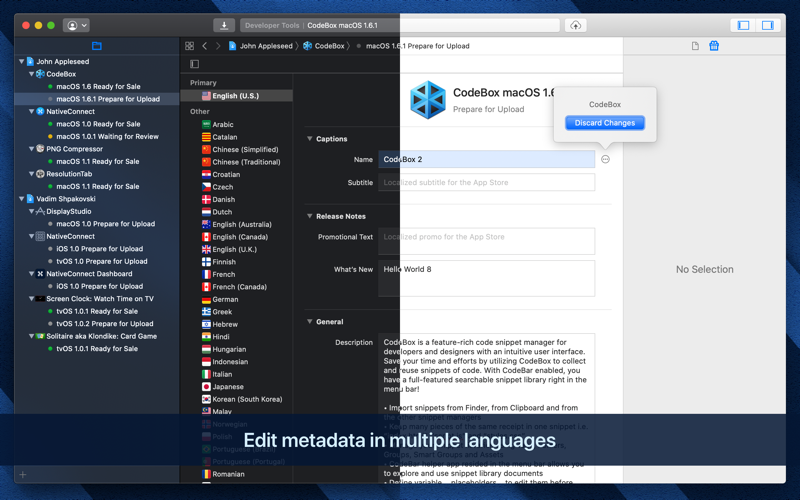The image size is (800, 500).
Task: Collapse the PNG Compressor tree node
Action: tap(32, 149)
